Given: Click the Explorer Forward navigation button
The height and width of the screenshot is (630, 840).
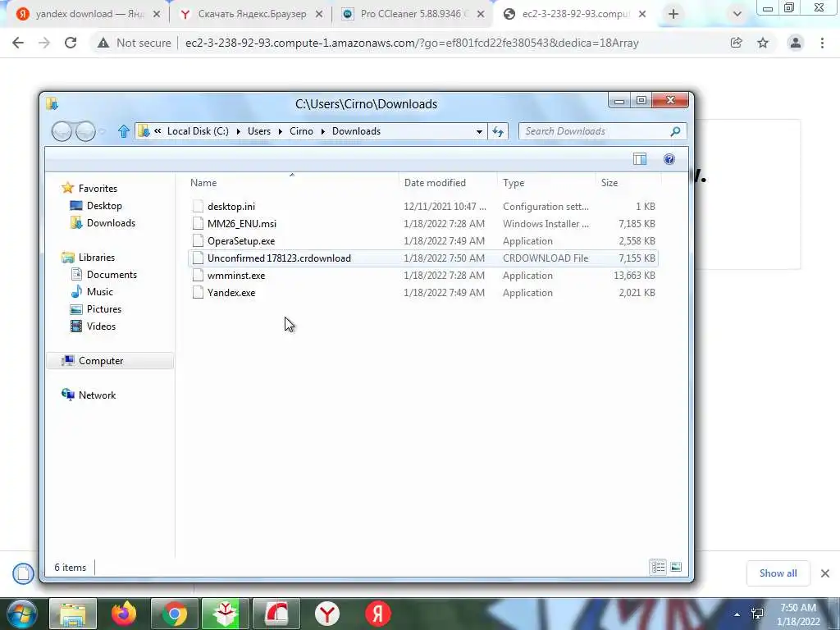Looking at the screenshot, I should 85,131.
